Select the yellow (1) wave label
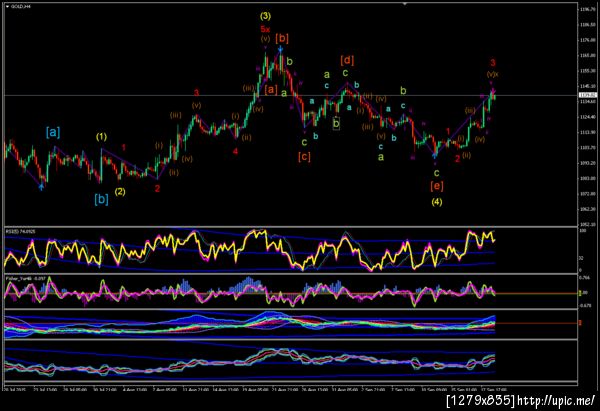Image resolution: width=600 pixels, height=411 pixels. click(x=101, y=137)
